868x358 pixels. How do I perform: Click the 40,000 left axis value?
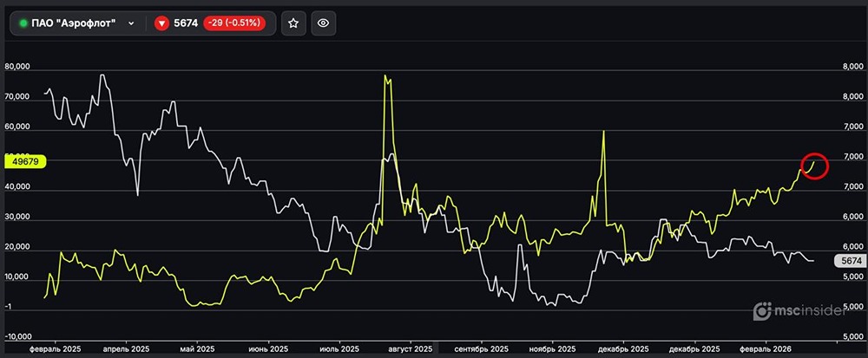click(x=17, y=187)
